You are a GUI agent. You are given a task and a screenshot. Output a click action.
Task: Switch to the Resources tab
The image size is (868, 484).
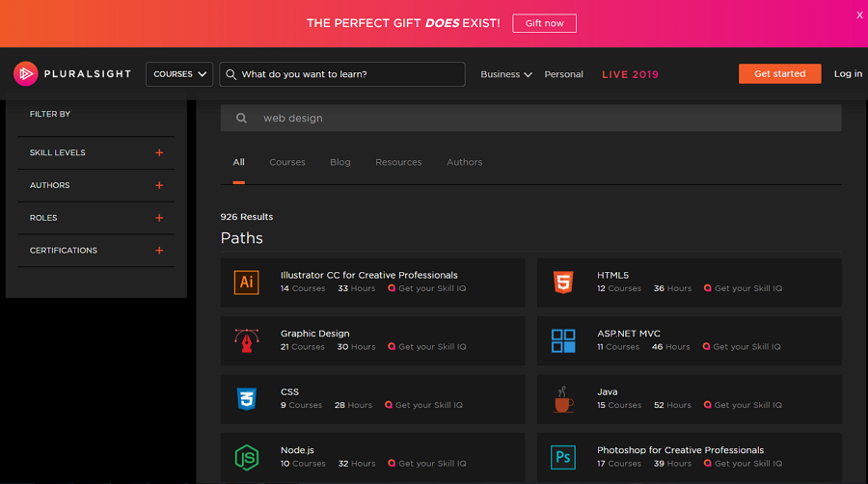[398, 162]
